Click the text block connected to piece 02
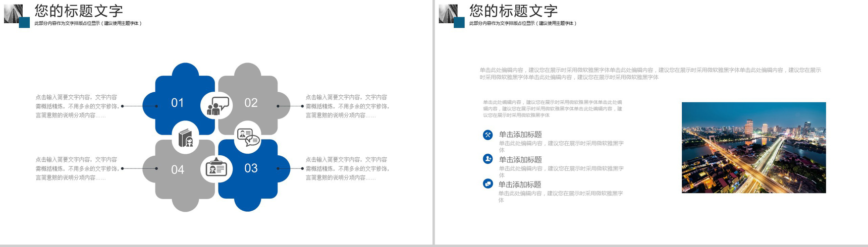The image size is (868, 247). (347, 106)
